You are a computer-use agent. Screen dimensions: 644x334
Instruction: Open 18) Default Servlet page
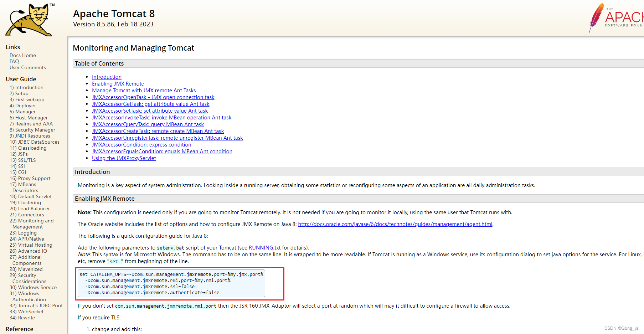pos(31,196)
